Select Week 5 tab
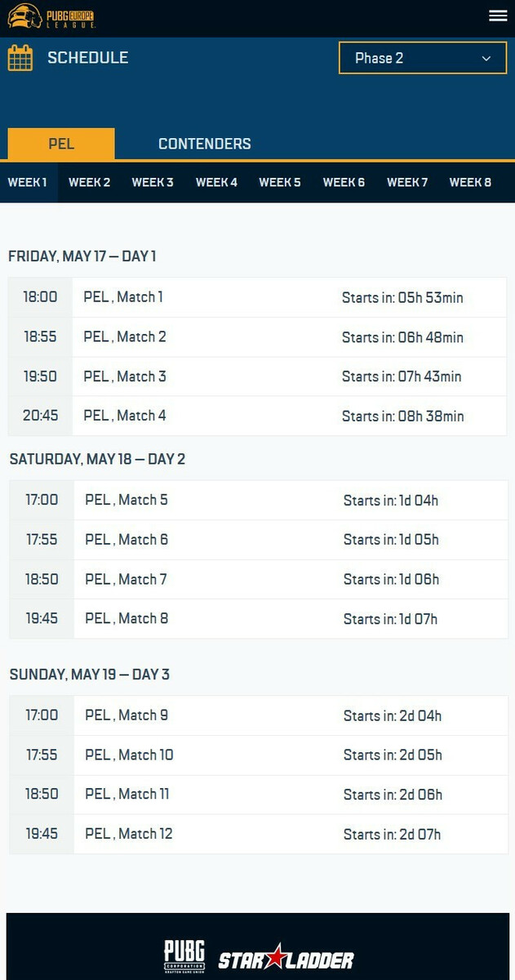Viewport: 515px width, 980px height. 280,182
